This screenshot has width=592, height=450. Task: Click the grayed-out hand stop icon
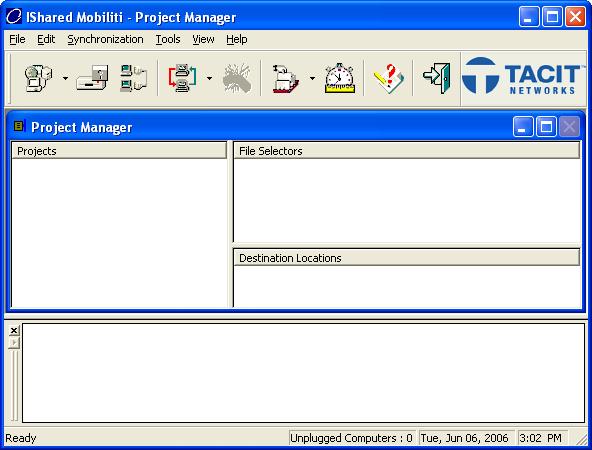click(x=237, y=78)
